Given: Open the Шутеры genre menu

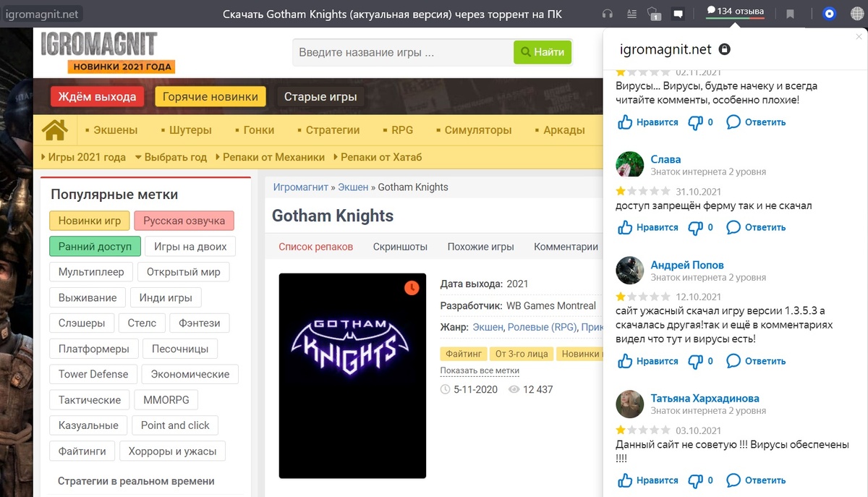Looking at the screenshot, I should click(186, 130).
